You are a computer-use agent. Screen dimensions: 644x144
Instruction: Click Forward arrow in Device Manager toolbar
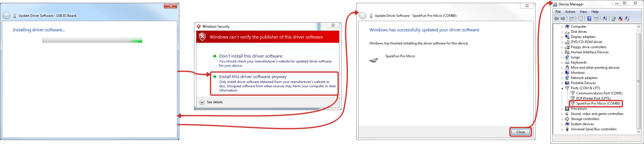563,19
